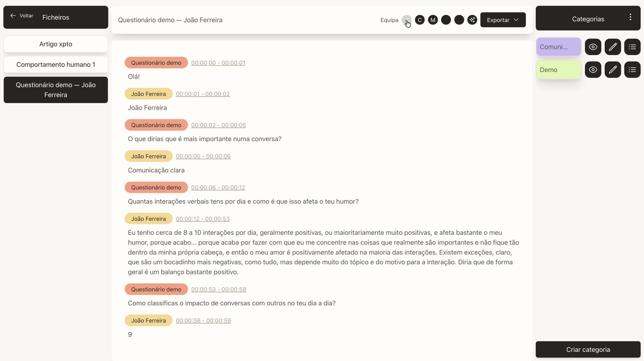The image size is (644, 361).
Task: Click the 'Quantas interações verbais' question text
Action: 243,201
